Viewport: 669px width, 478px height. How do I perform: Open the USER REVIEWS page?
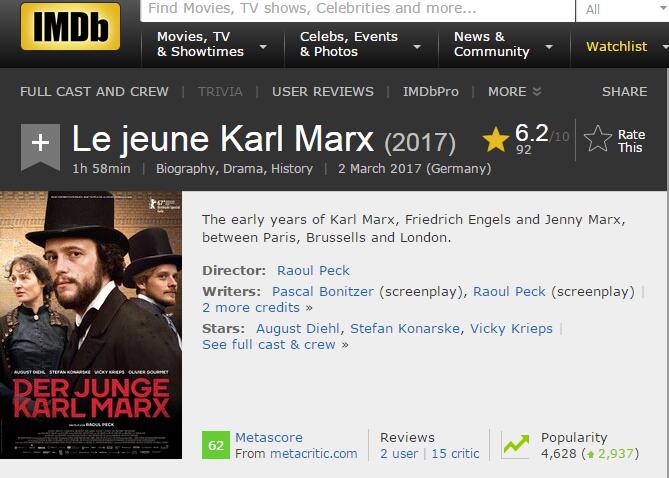pyautogui.click(x=323, y=91)
